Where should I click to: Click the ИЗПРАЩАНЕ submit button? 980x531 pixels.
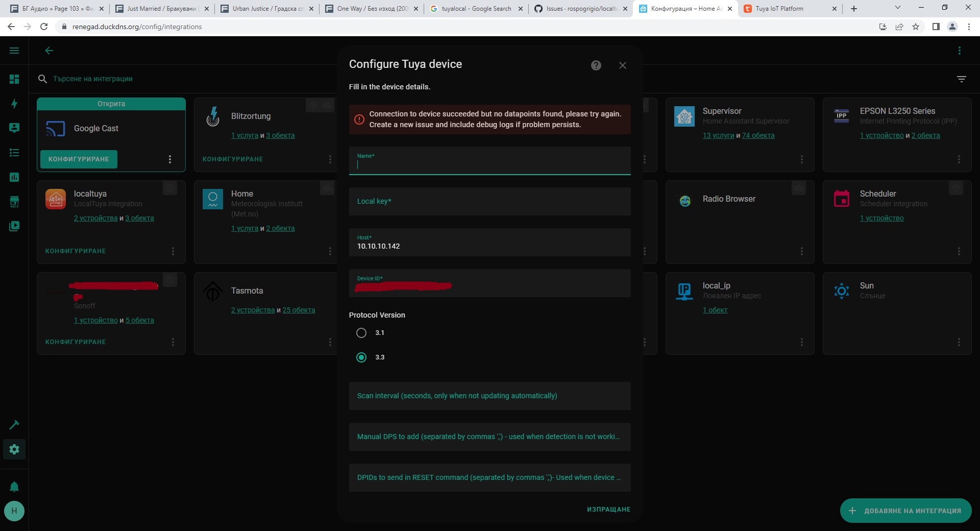click(x=608, y=509)
